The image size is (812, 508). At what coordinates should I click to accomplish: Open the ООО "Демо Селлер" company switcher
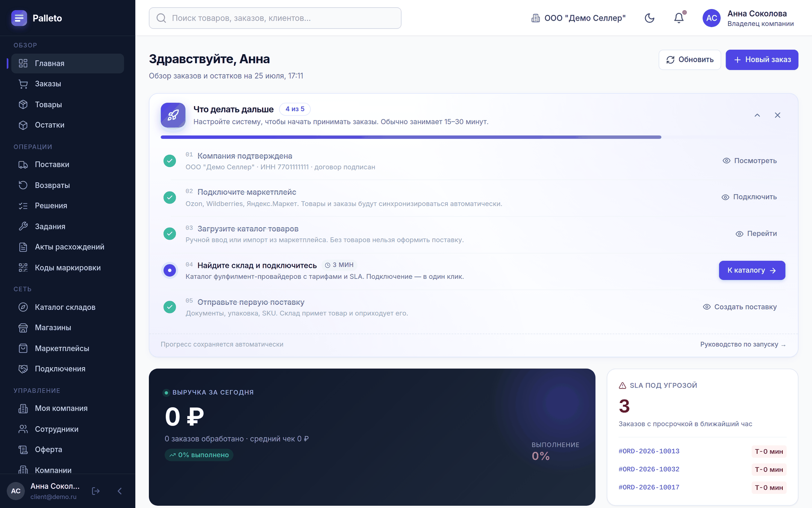coord(578,18)
